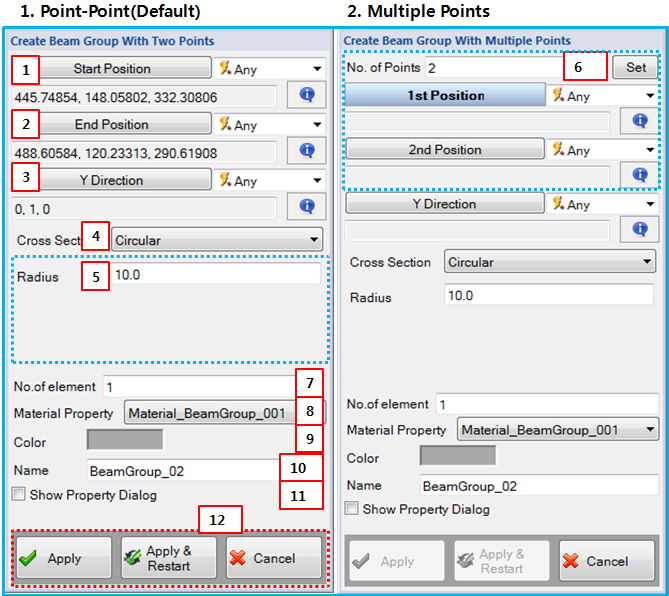Click Name field BeamGroup_02 in Multiple Points panel
This screenshot has width=669, height=596.
tap(539, 486)
